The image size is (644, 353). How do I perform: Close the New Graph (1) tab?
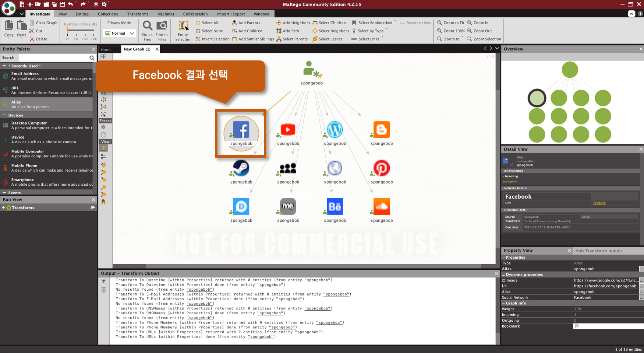[157, 49]
